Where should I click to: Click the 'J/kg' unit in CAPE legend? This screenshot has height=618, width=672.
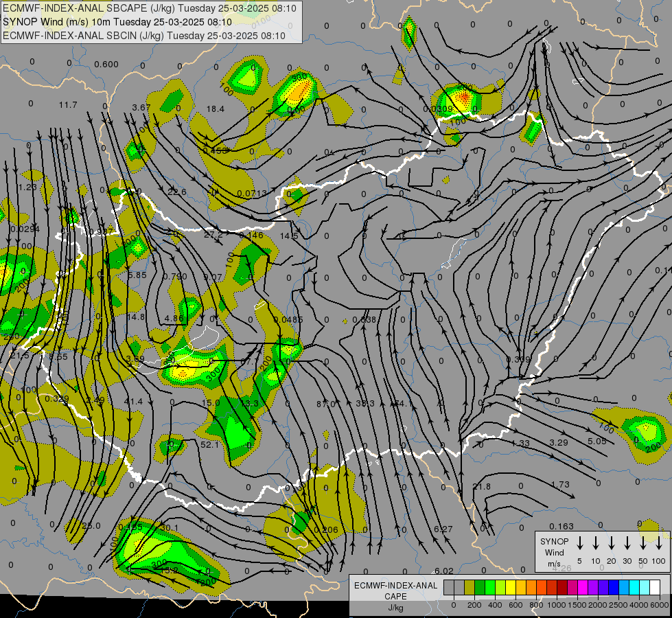[x=395, y=608]
